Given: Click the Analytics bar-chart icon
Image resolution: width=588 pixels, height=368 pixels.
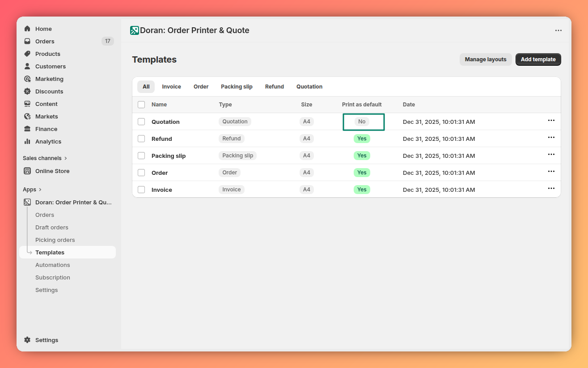Looking at the screenshot, I should pyautogui.click(x=27, y=141).
